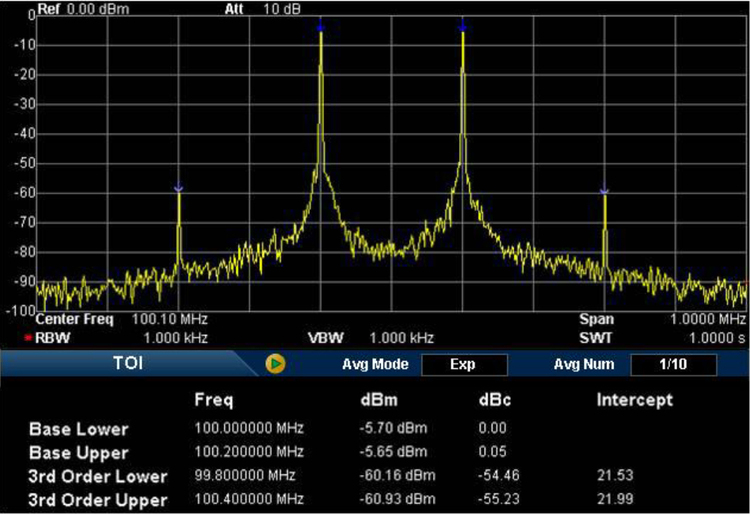Click the Intercept column header
750x514 pixels.
click(x=634, y=400)
